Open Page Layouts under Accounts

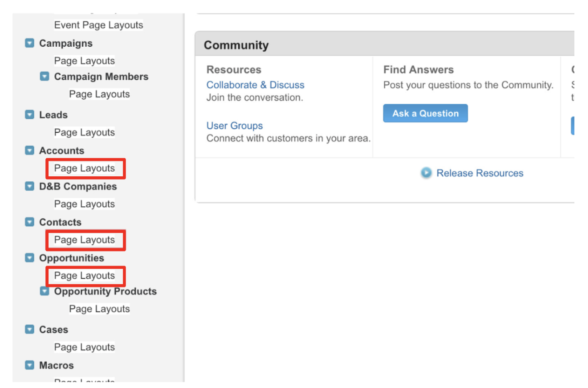pos(84,168)
